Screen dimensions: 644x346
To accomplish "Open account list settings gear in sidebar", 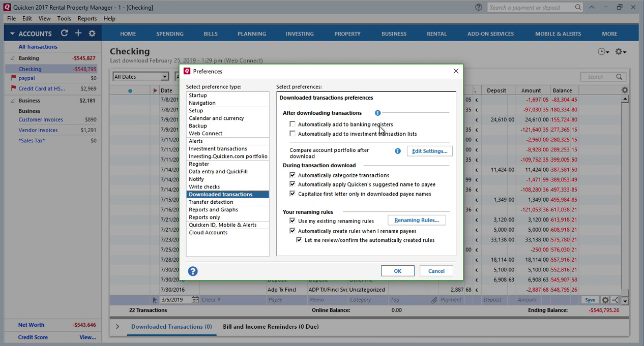I will 92,33.
